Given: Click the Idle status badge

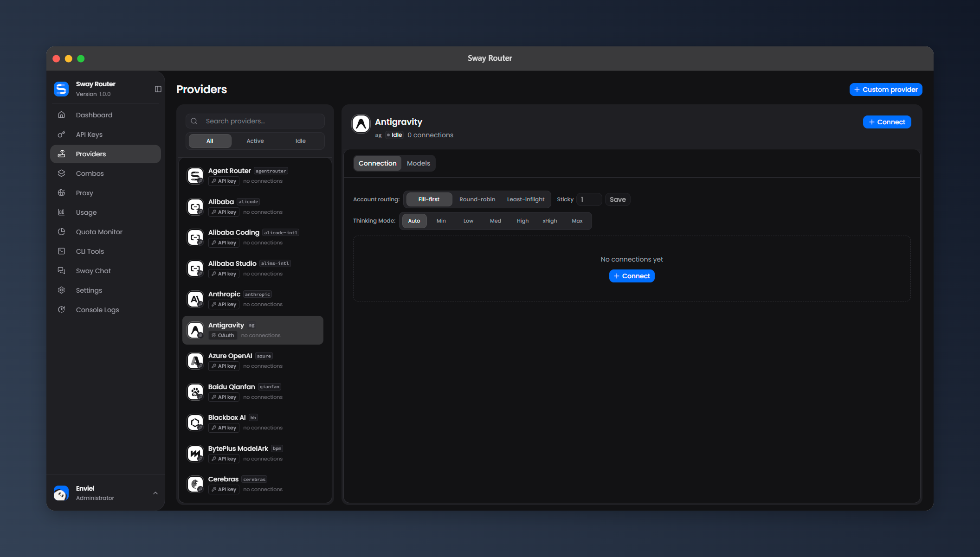Looking at the screenshot, I should [x=394, y=135].
